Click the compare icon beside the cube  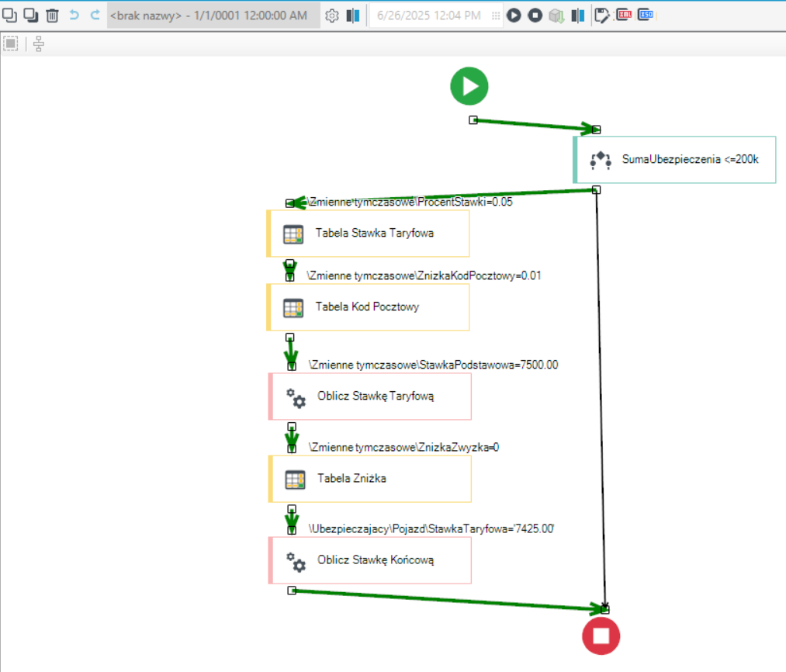click(578, 16)
